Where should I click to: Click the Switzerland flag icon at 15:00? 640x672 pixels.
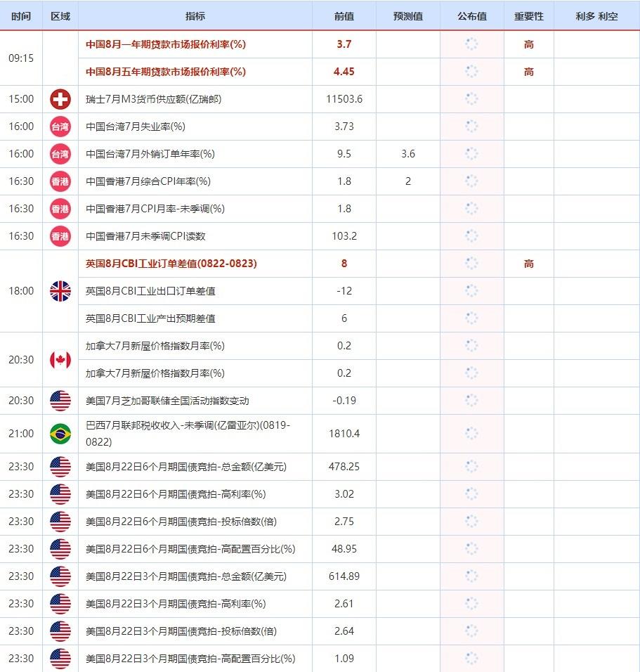(x=60, y=99)
